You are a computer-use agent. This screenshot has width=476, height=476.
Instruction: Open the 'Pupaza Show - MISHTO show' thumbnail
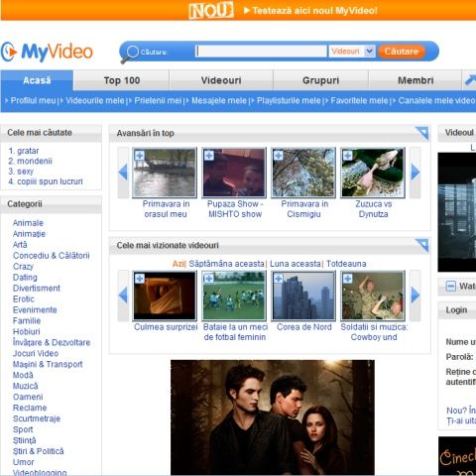[x=234, y=173]
